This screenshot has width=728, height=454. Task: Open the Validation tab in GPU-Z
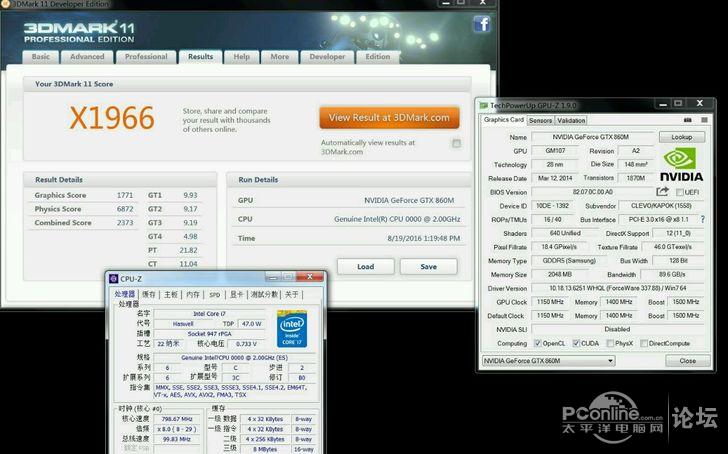[x=571, y=121]
